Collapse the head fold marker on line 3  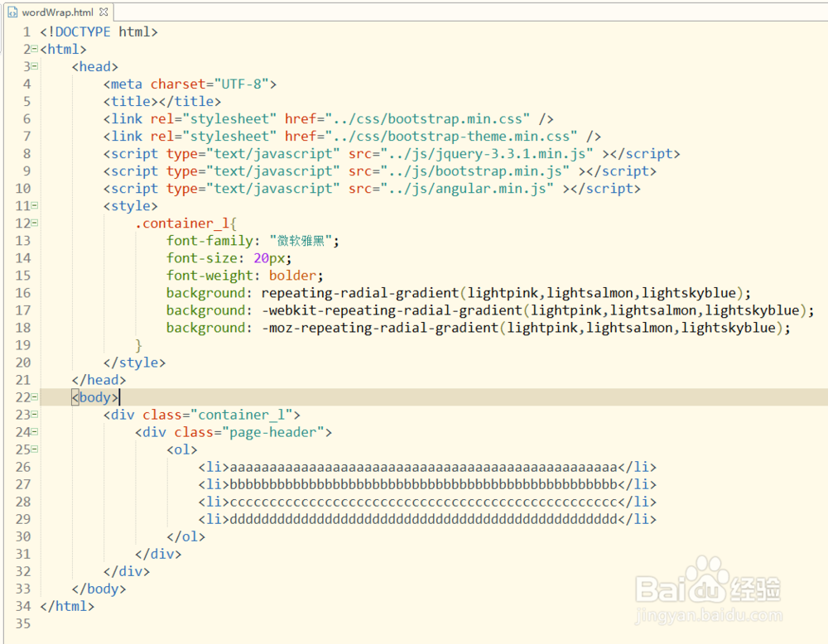[x=34, y=66]
